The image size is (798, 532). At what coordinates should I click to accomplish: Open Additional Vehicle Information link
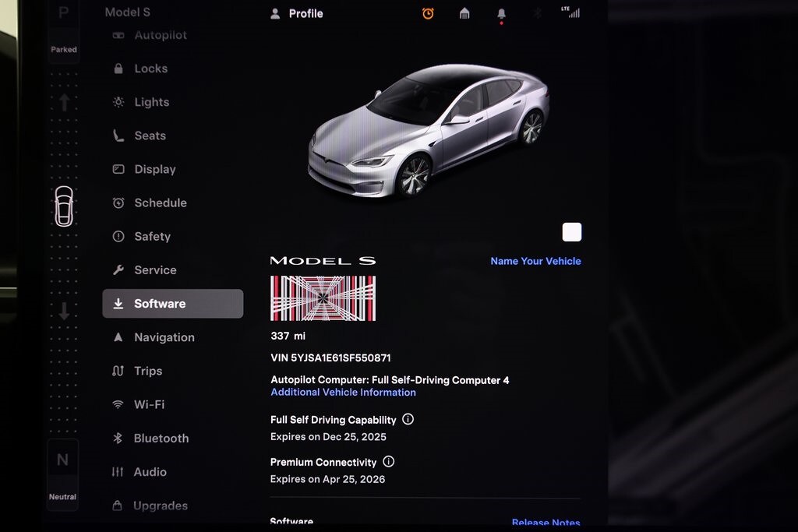click(343, 393)
